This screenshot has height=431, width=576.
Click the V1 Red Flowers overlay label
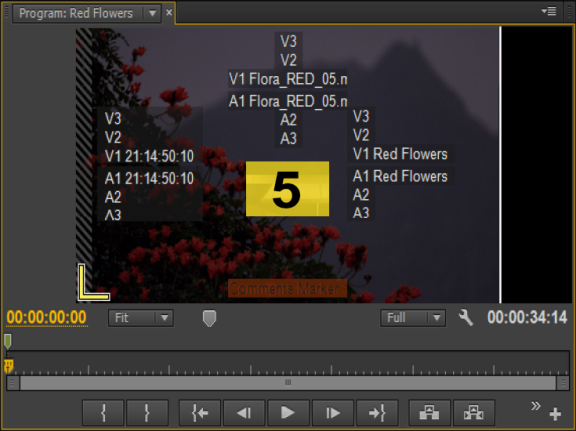400,154
